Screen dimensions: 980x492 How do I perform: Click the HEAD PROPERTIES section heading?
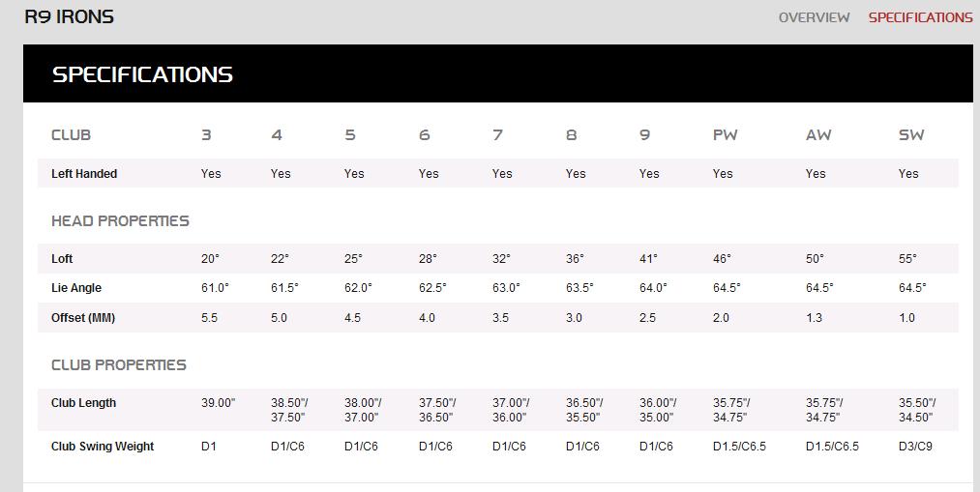pos(120,221)
